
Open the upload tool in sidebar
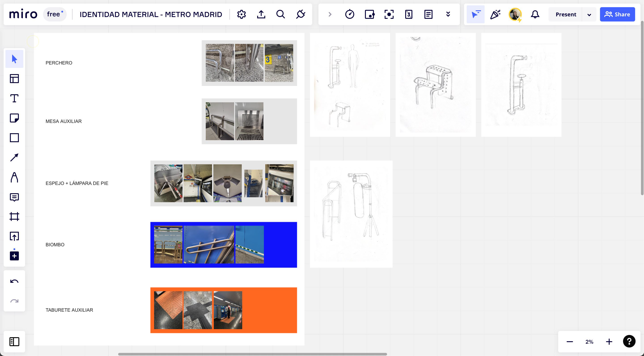14,236
